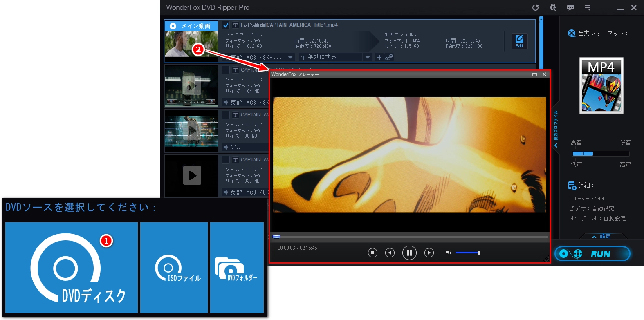Click the T icon on the 930 MB title row

[x=235, y=160]
